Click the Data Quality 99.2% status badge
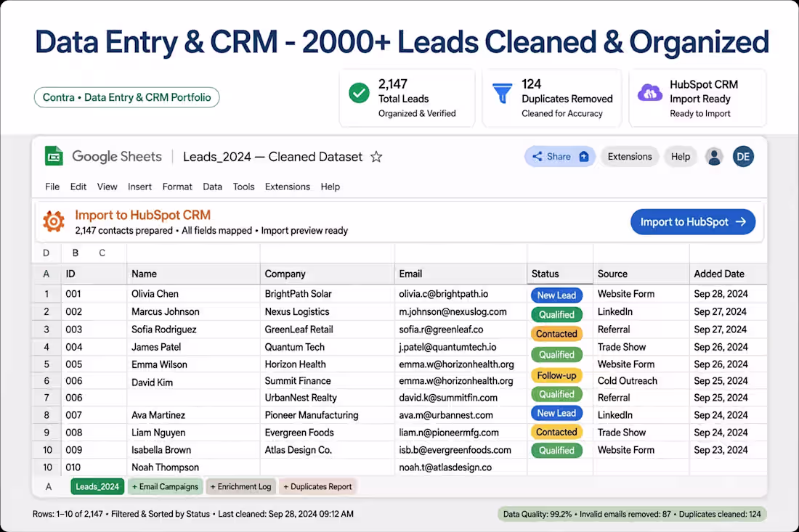This screenshot has width=799, height=532. pos(632,514)
